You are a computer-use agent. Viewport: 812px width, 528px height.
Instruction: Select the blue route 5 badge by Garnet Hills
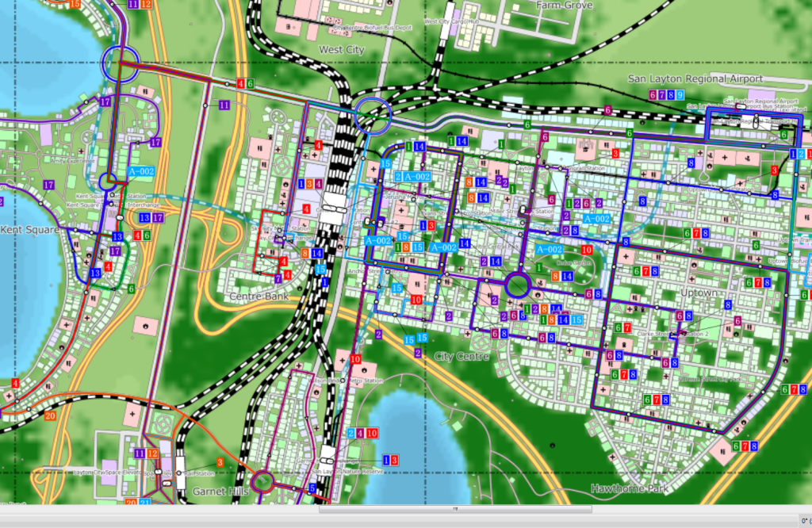coord(312,489)
